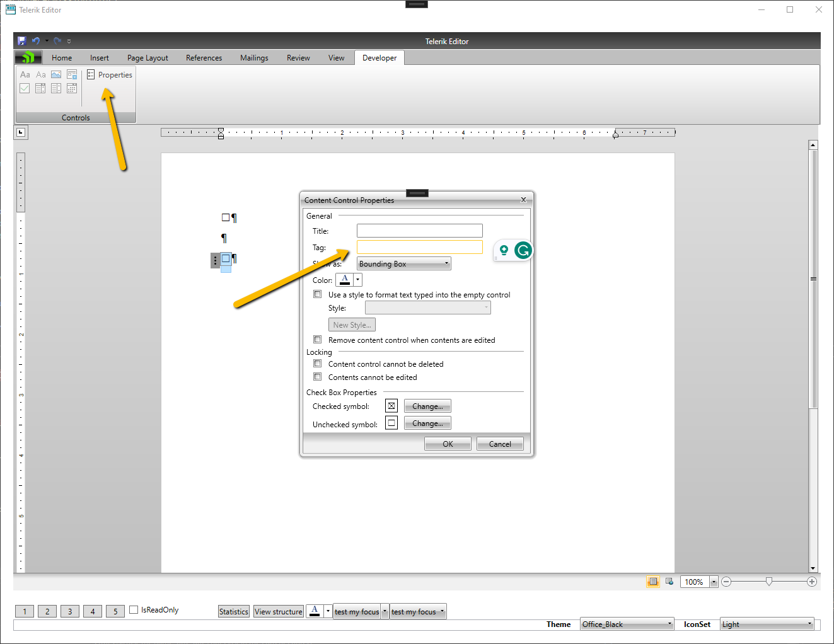Open the green Telerik application menu button
The width and height of the screenshot is (834, 644).
coord(28,58)
